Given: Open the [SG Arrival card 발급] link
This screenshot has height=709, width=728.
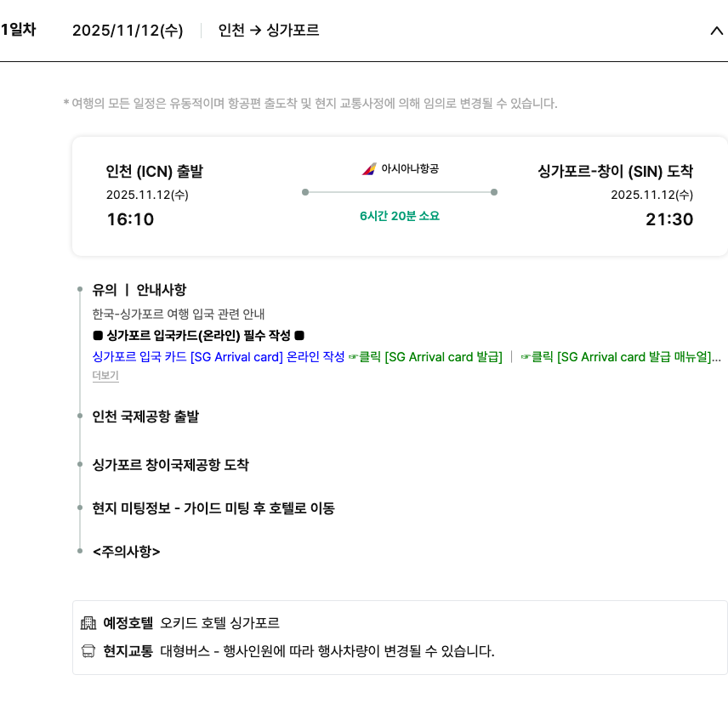Looking at the screenshot, I should (x=431, y=357).
